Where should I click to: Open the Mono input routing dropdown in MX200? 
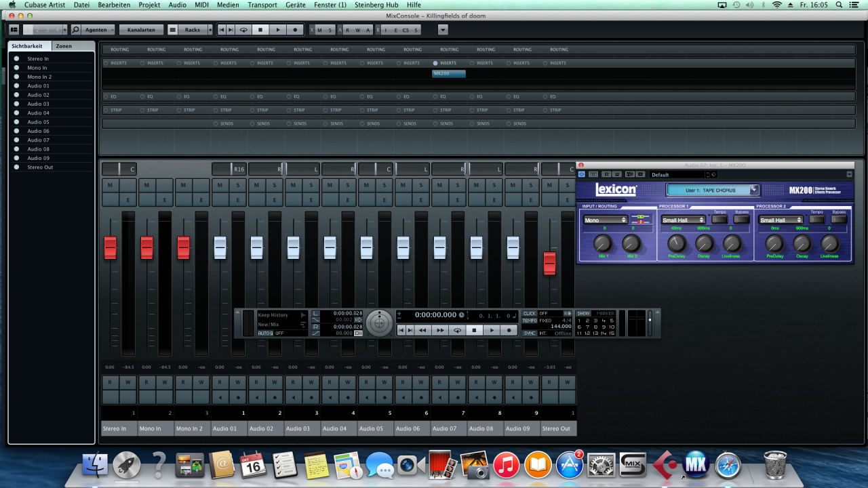coord(606,220)
